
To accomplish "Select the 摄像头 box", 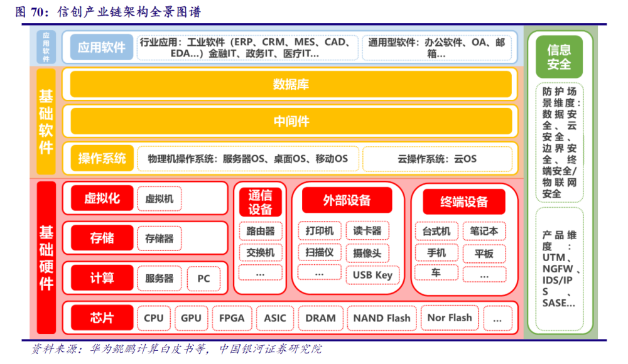I will [x=367, y=253].
